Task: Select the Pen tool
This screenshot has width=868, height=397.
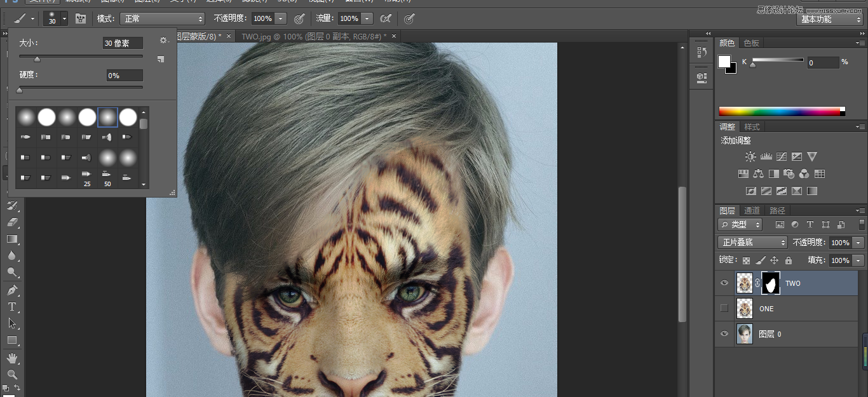Action: click(x=12, y=290)
